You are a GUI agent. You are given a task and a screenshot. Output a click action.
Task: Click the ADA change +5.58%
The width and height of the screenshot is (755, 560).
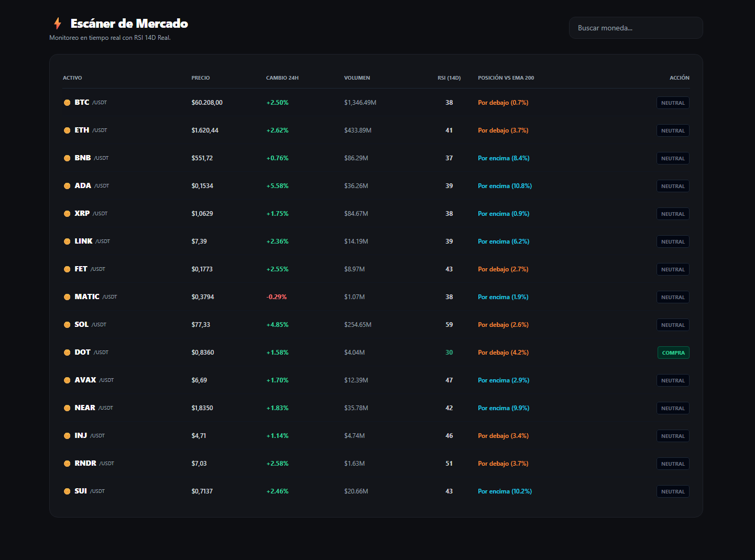click(x=277, y=186)
